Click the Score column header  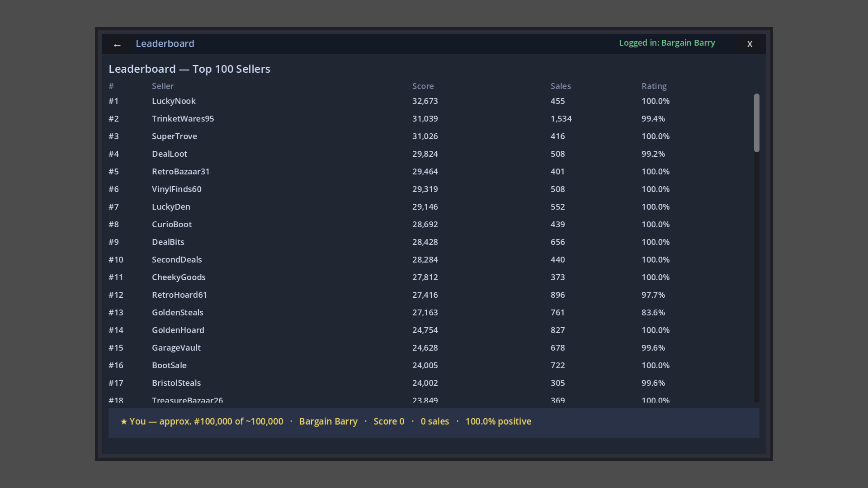click(x=423, y=86)
